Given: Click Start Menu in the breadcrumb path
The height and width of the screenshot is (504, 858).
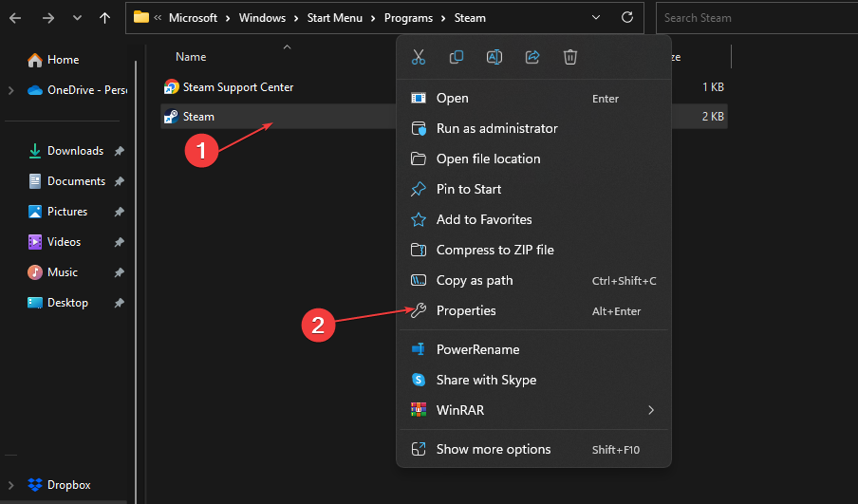Looking at the screenshot, I should (334, 18).
